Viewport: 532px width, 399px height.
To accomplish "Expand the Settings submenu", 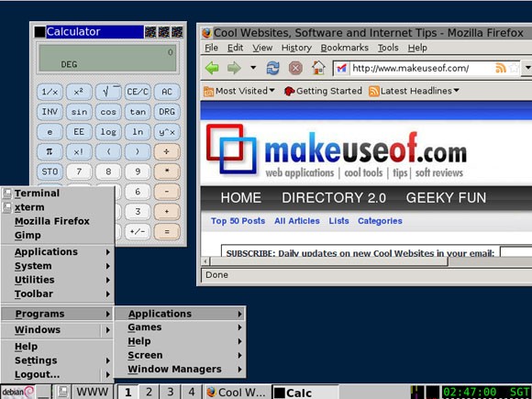I will click(x=58, y=360).
